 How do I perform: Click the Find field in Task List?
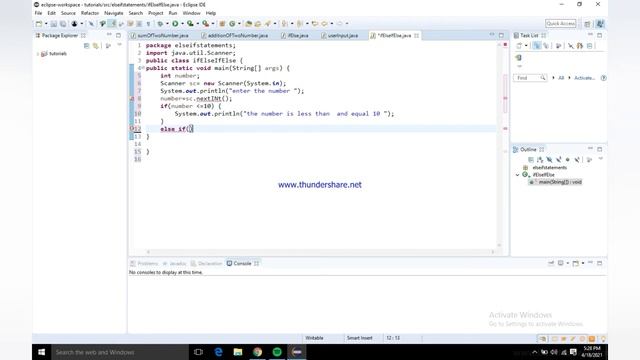pos(530,78)
